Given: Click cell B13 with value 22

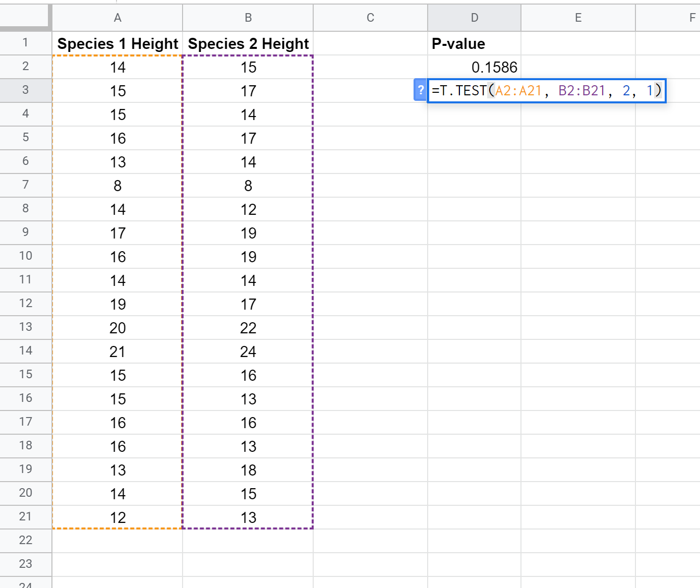Looking at the screenshot, I should (x=248, y=328).
